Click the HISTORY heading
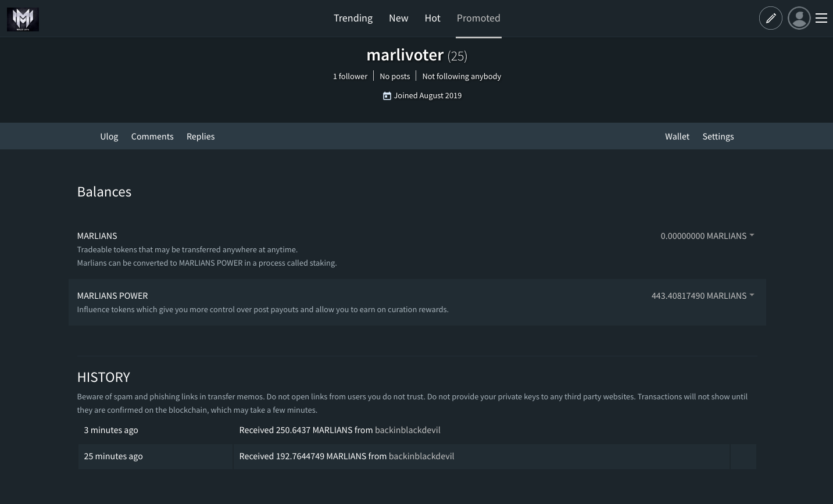 point(103,377)
